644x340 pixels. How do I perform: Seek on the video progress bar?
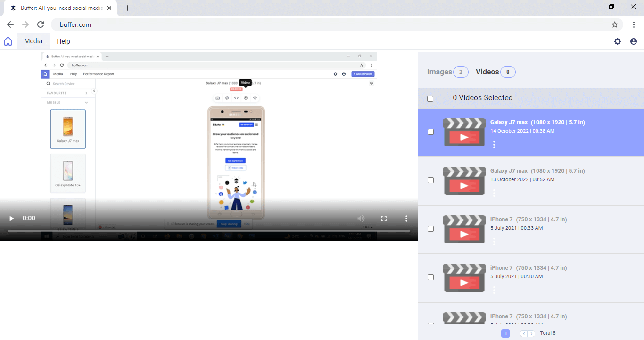coord(208,231)
